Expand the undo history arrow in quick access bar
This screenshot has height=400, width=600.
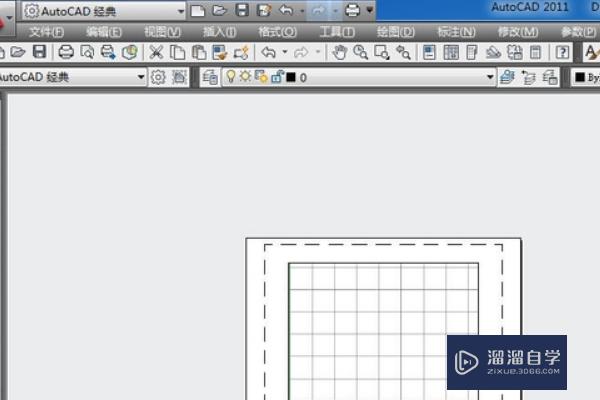[x=302, y=11]
